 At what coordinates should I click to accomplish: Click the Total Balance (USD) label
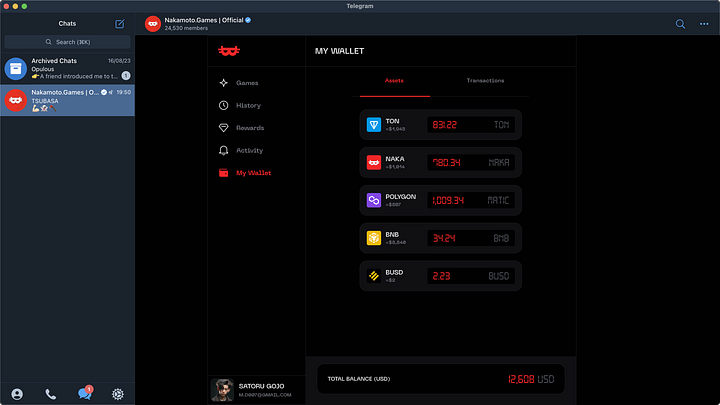[359, 379]
